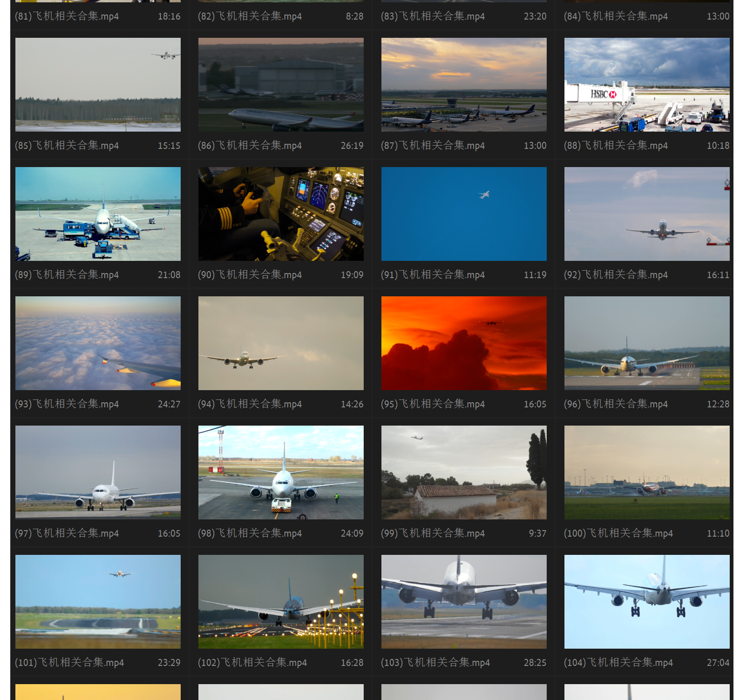The width and height of the screenshot is (747, 700).
Task: Click the 8:28 duration of clip (82)
Action: point(355,16)
